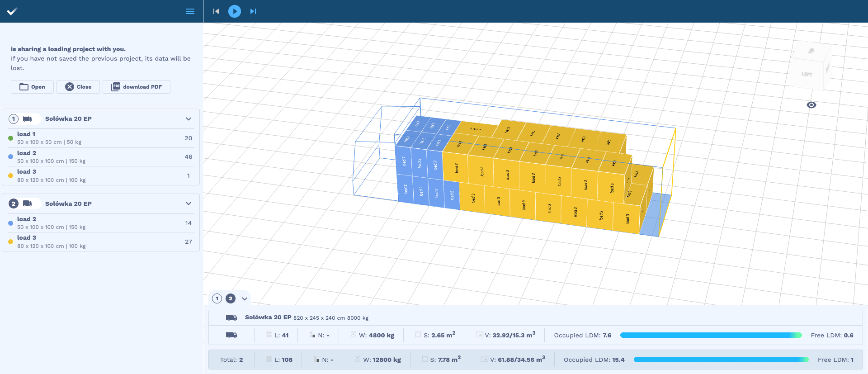This screenshot has width=868, height=374.
Task: Toggle the eye visibility icon in 3D view
Action: click(x=811, y=105)
